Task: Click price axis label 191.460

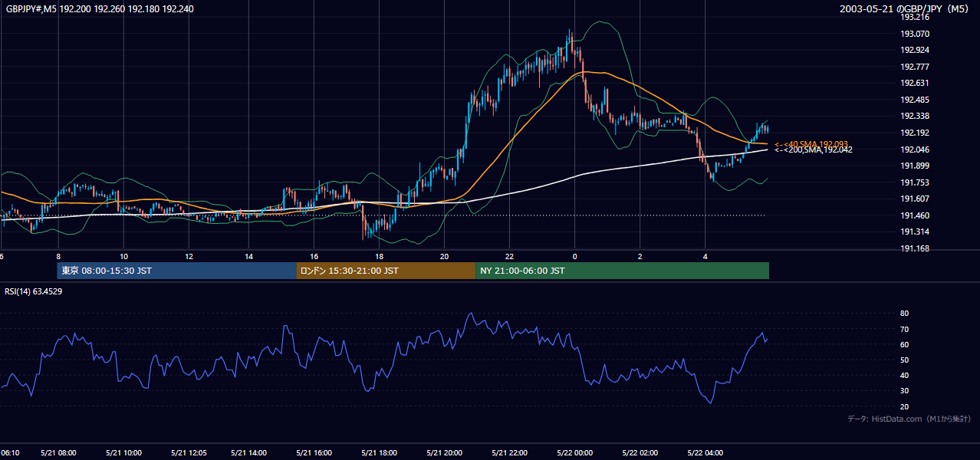Action: click(915, 215)
